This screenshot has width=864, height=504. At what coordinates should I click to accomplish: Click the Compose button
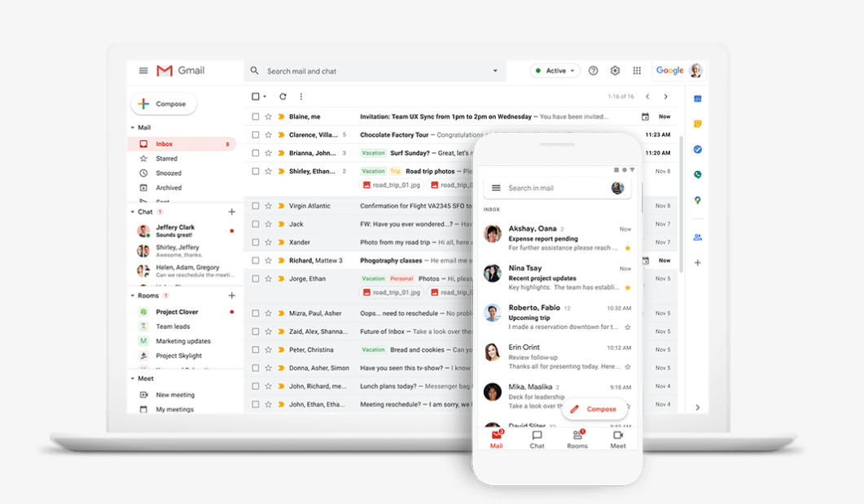pos(163,103)
